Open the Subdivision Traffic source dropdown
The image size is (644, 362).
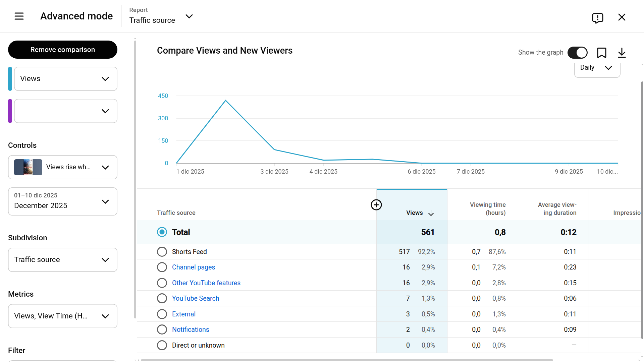point(62,259)
